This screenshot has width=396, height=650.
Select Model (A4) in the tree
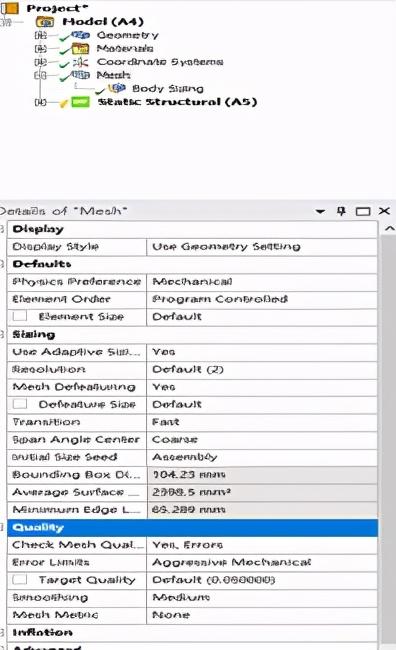[103, 22]
